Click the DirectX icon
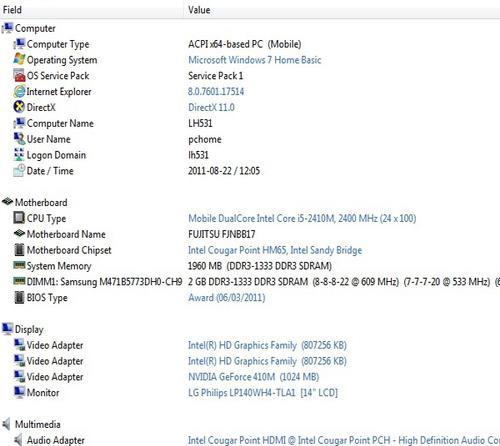 (x=19, y=107)
